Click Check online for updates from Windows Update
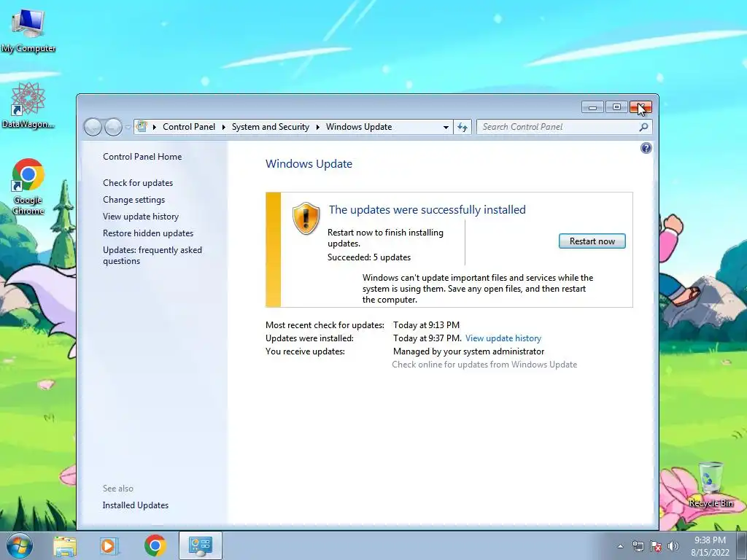 [484, 365]
